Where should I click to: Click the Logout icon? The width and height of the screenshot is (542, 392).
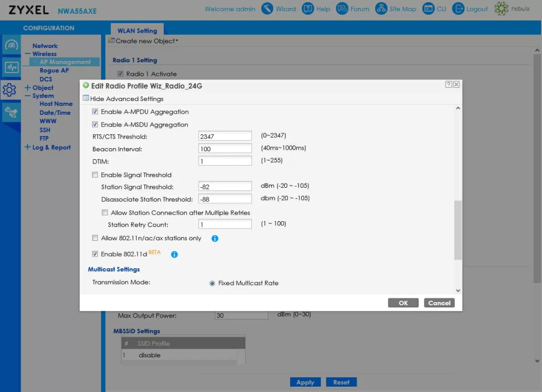pyautogui.click(x=458, y=9)
